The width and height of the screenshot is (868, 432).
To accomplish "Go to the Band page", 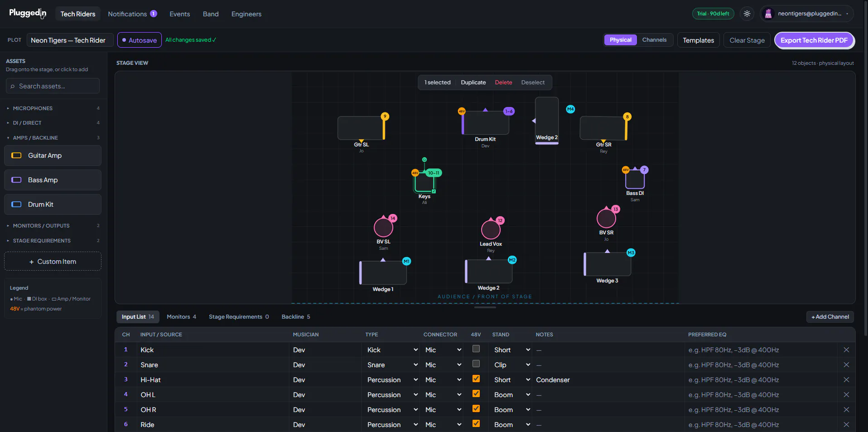I will [x=211, y=14].
